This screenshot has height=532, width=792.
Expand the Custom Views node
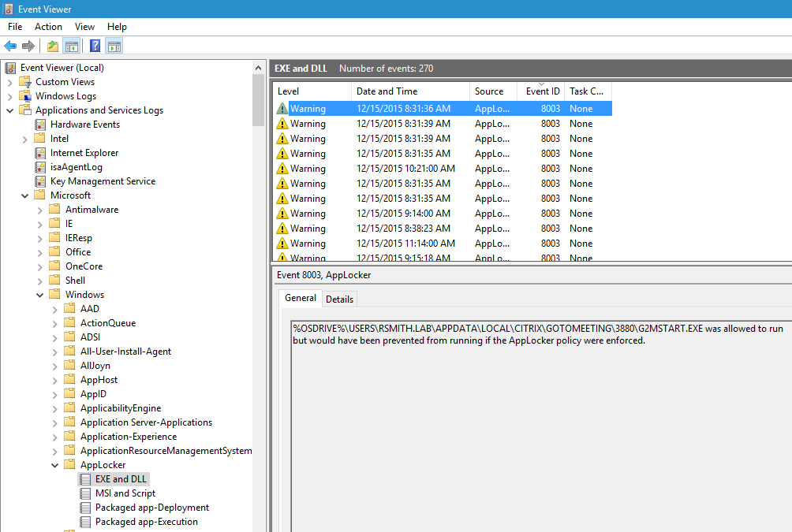[10, 82]
